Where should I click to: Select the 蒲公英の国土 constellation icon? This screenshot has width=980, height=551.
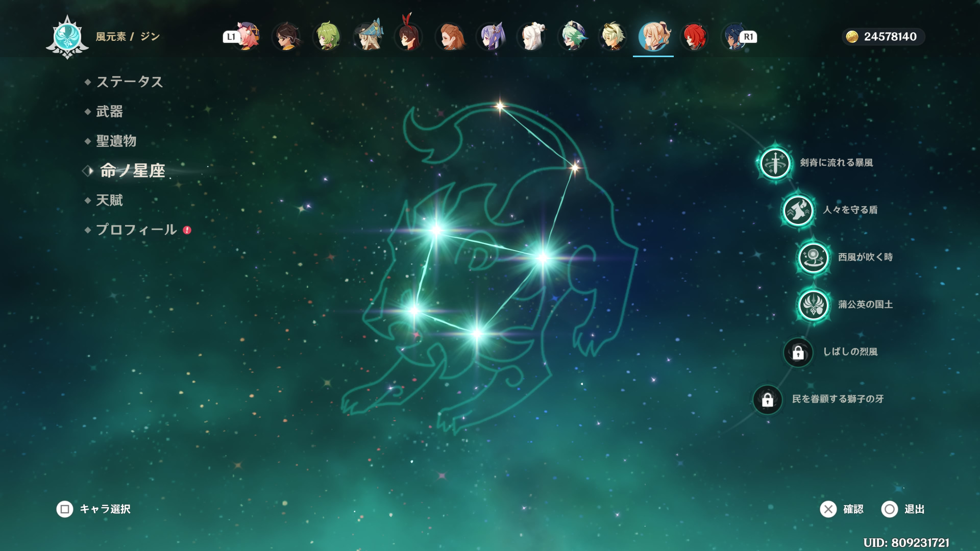coord(813,305)
